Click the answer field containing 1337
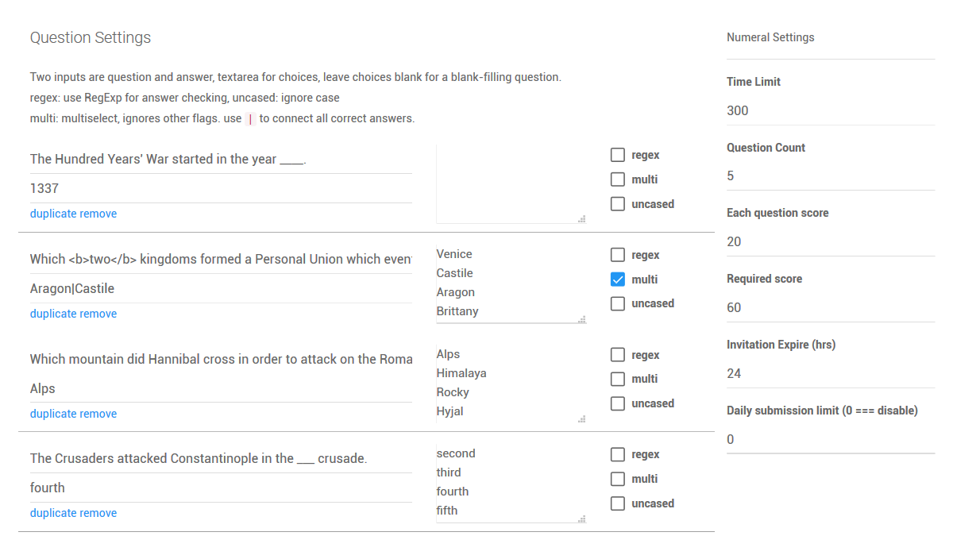Viewport: 980px width, 536px height. [x=221, y=188]
